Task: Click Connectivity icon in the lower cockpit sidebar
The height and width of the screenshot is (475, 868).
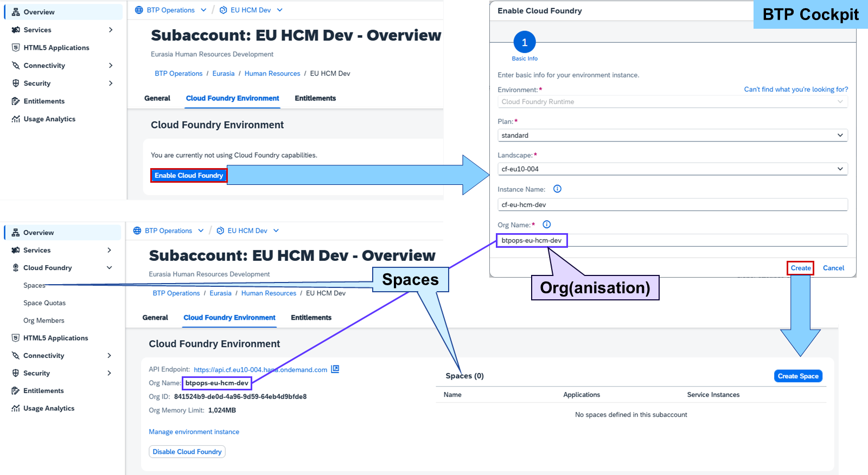Action: click(x=16, y=356)
